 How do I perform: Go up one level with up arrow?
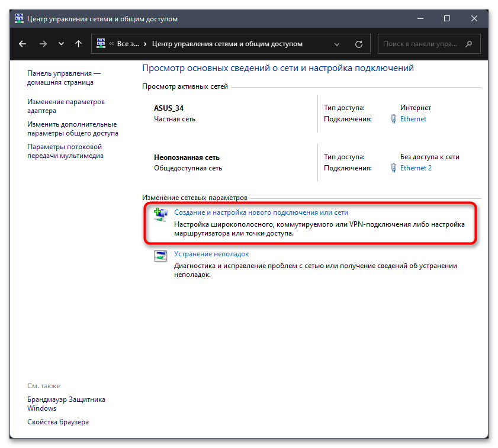point(78,44)
